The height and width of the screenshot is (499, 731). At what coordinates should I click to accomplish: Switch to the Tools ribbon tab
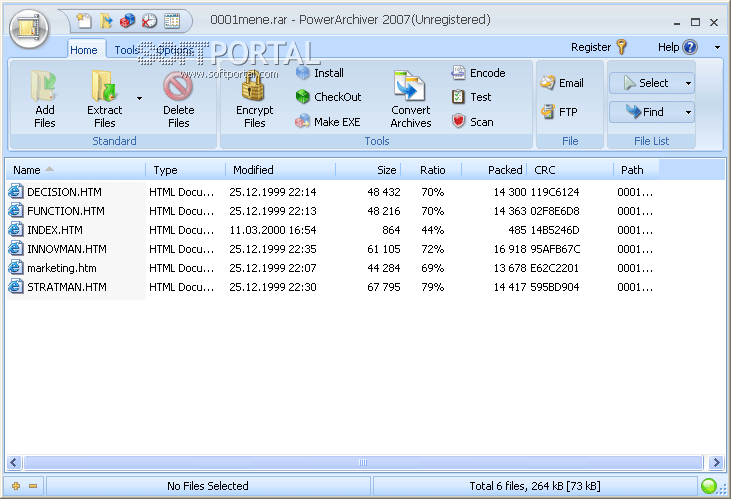pyautogui.click(x=126, y=50)
